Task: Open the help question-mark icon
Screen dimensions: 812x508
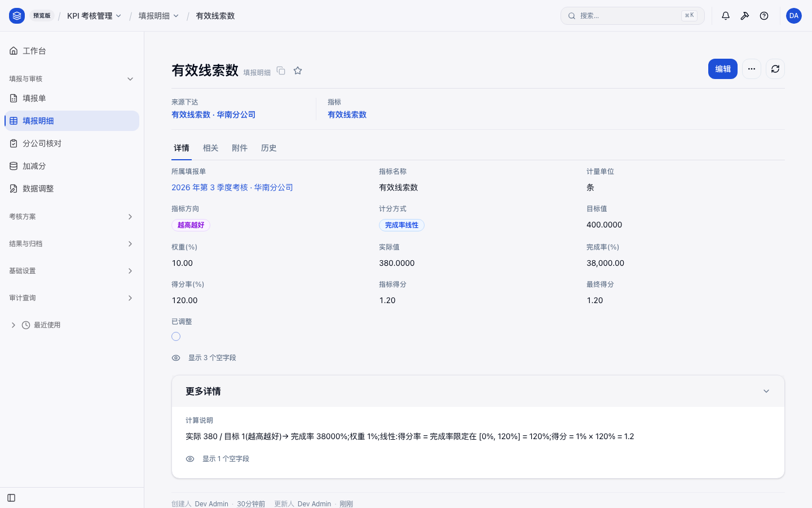Action: pyautogui.click(x=764, y=16)
